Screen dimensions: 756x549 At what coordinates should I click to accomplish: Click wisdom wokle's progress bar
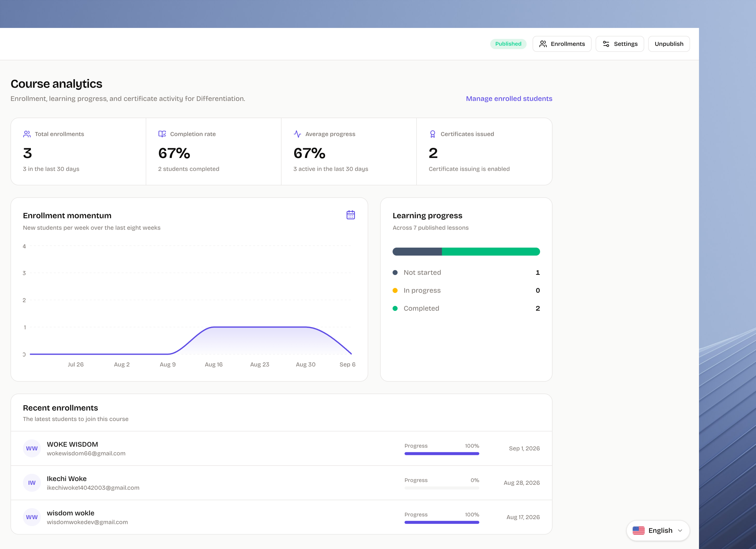442,522
